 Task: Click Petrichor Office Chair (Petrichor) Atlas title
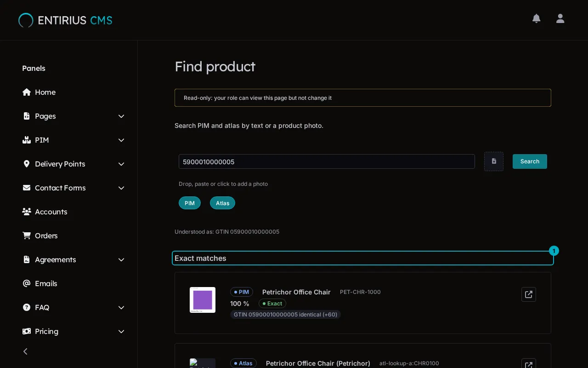318,363
